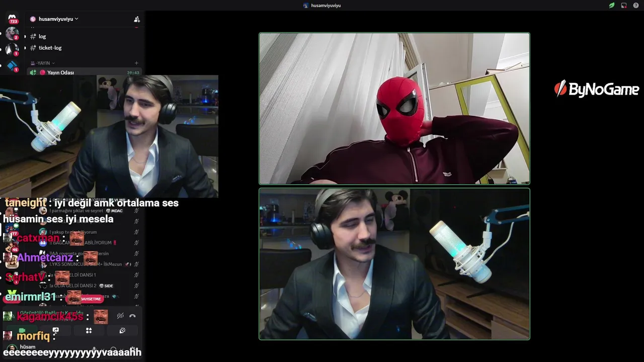Click the share screen button
Screen dimensions: 644x362
coord(56,330)
